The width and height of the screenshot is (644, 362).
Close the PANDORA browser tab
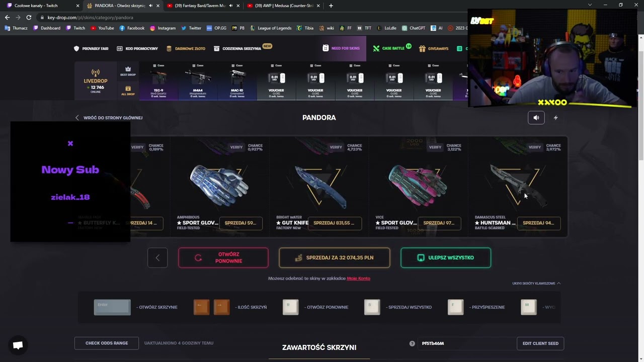pyautogui.click(x=158, y=6)
